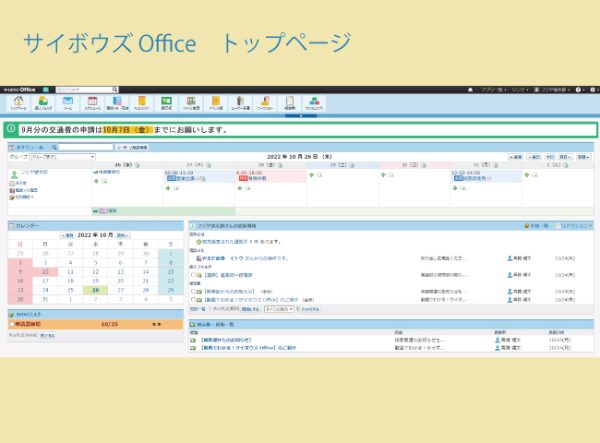Image resolution: width=600 pixels, height=443 pixels.
Task: Open the File Management (ファイル管理) binder icon
Action: 191,103
